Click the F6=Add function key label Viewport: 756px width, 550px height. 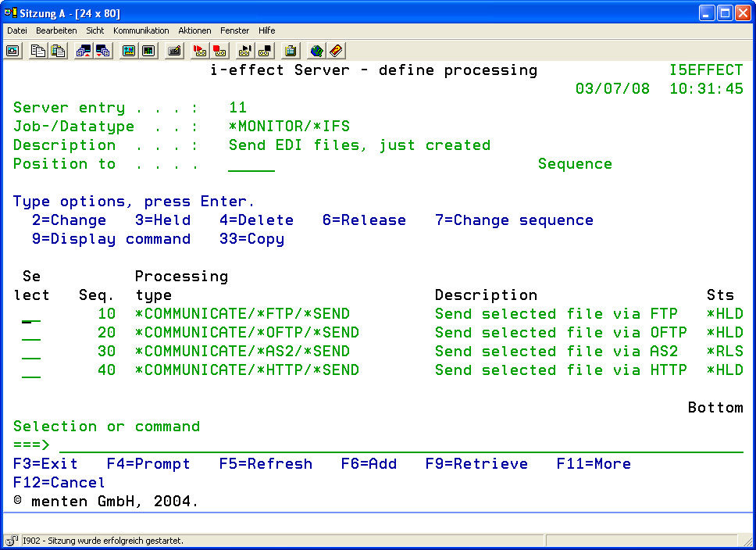[369, 464]
